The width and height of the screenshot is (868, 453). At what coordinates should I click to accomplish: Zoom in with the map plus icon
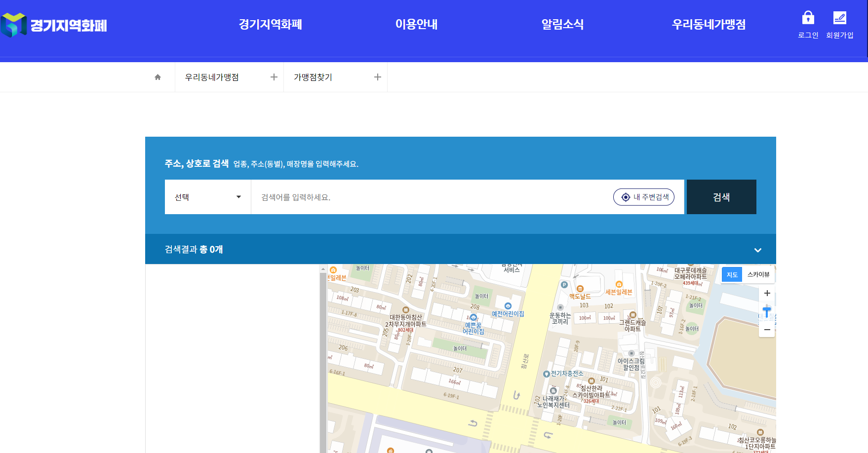(x=767, y=293)
